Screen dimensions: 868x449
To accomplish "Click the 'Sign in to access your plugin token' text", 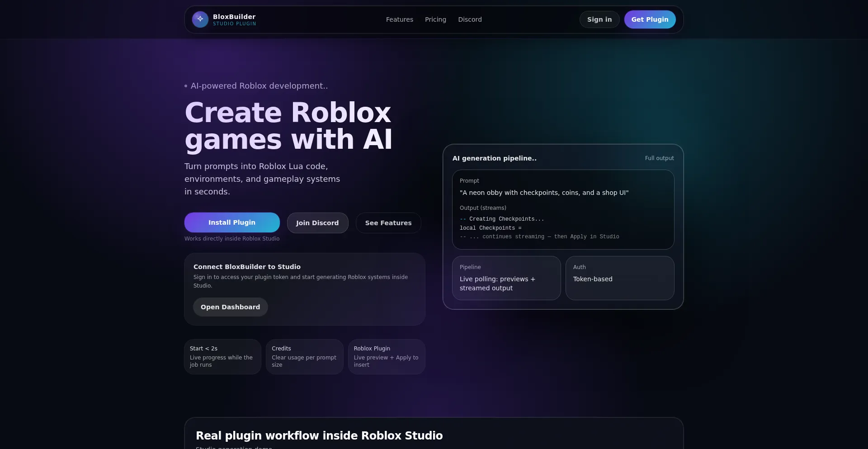I will [301, 281].
